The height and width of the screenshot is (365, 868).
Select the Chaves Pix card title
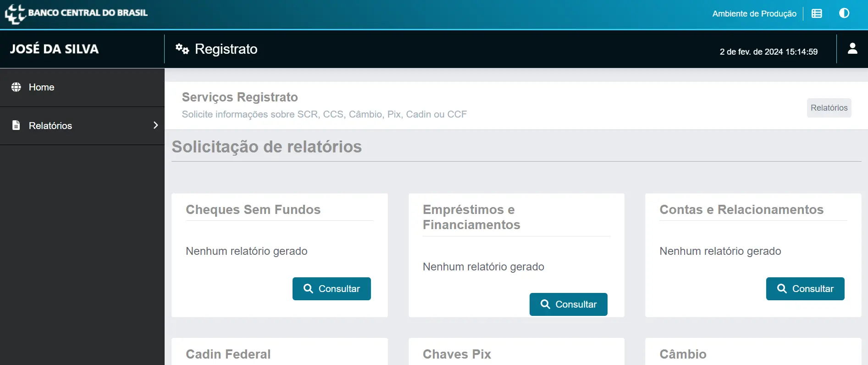[457, 354]
